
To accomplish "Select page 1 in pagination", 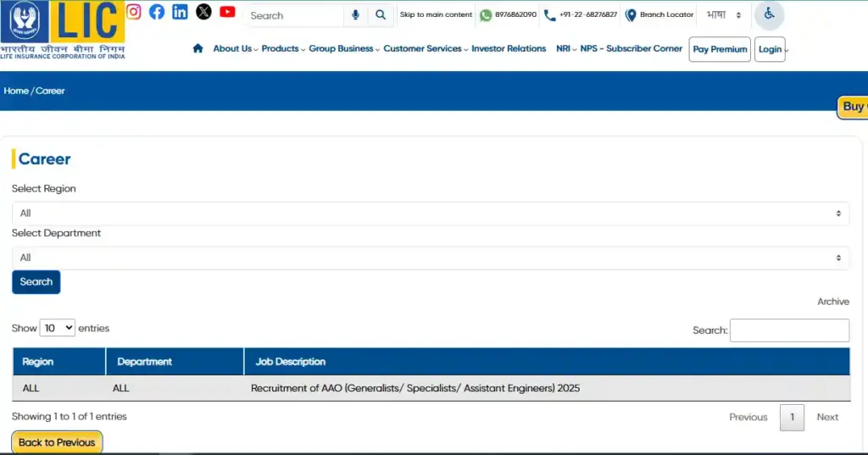I will click(792, 418).
